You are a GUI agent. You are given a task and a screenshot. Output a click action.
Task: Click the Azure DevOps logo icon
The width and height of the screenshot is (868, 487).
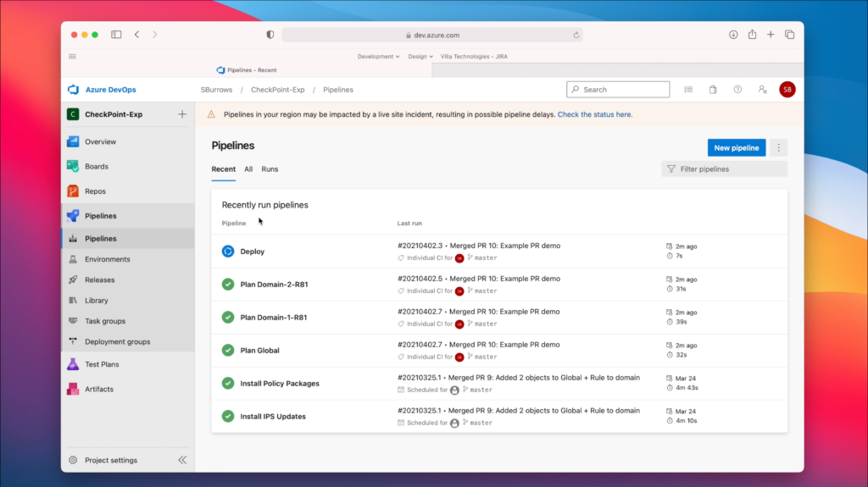(x=73, y=90)
